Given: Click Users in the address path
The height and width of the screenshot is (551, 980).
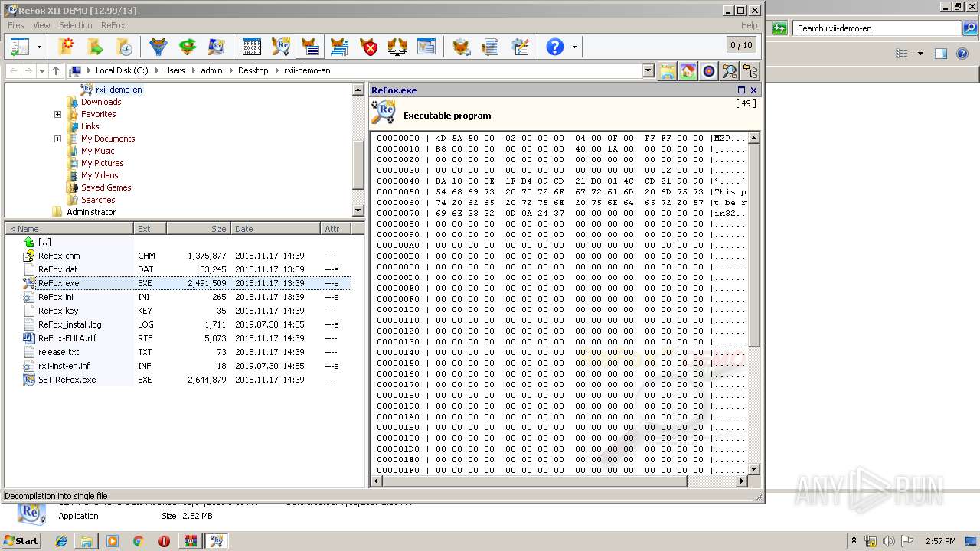Looking at the screenshot, I should 174,70.
